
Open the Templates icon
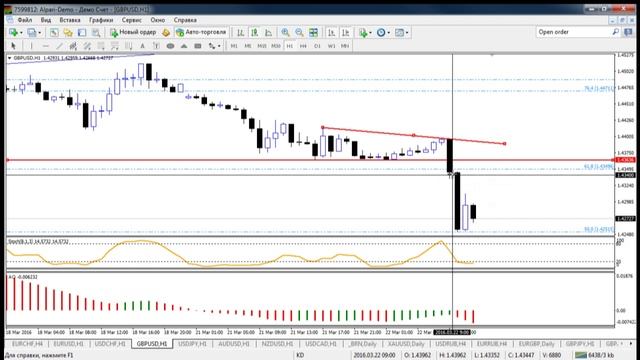click(x=399, y=32)
